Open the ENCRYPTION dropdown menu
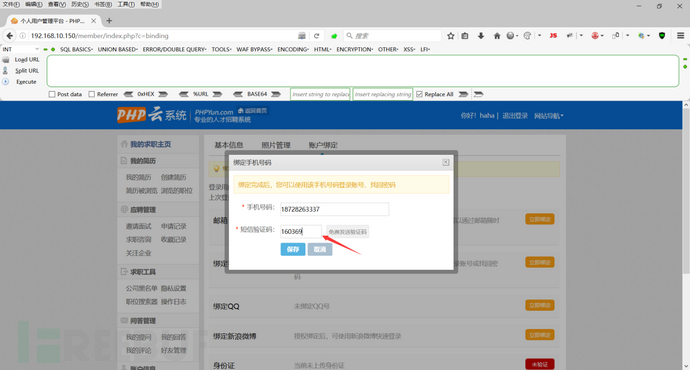This screenshot has width=690, height=370. [355, 49]
